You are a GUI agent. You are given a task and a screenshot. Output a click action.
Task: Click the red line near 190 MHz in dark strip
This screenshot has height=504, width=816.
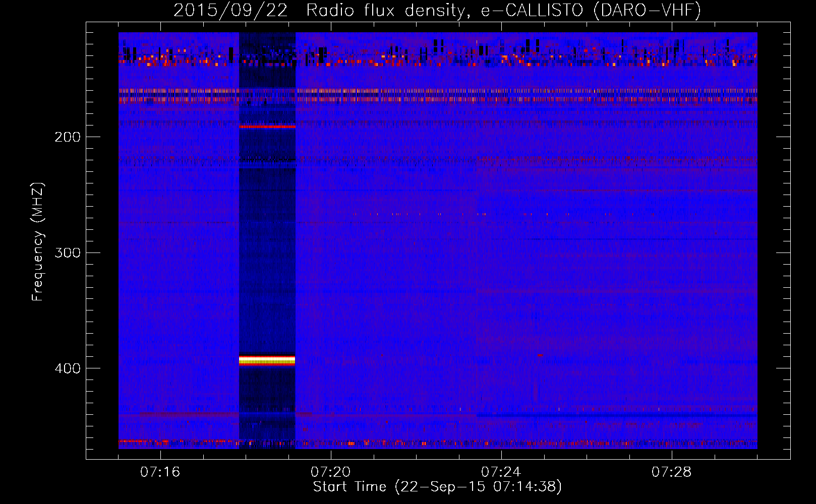pos(267,127)
